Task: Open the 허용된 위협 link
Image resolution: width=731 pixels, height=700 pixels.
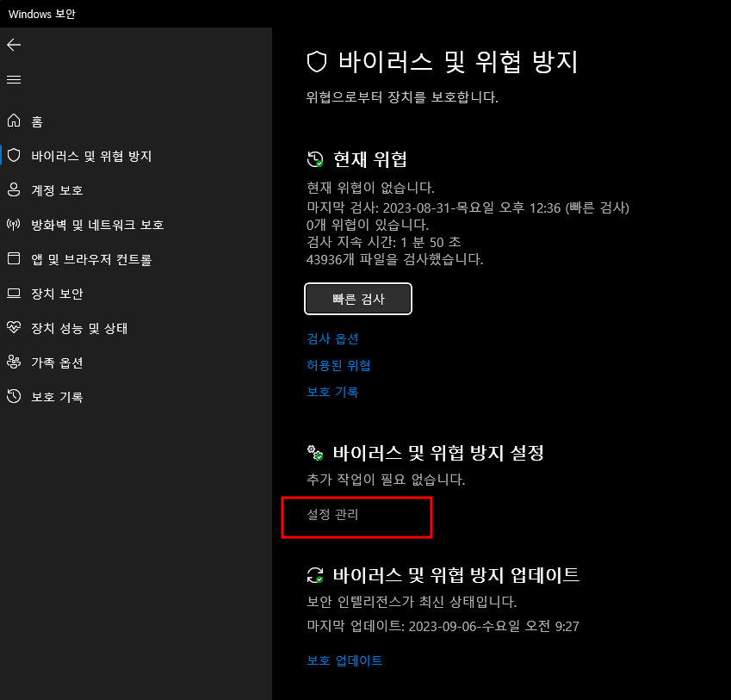Action: coord(338,365)
